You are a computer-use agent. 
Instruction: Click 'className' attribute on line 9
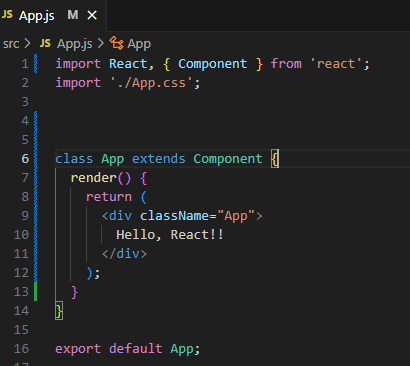[x=174, y=216]
